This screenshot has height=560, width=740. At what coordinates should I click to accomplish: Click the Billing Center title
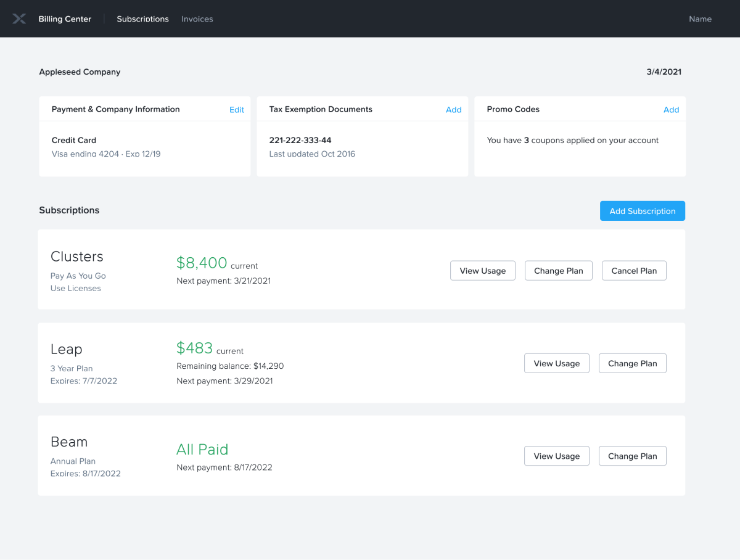tap(64, 19)
